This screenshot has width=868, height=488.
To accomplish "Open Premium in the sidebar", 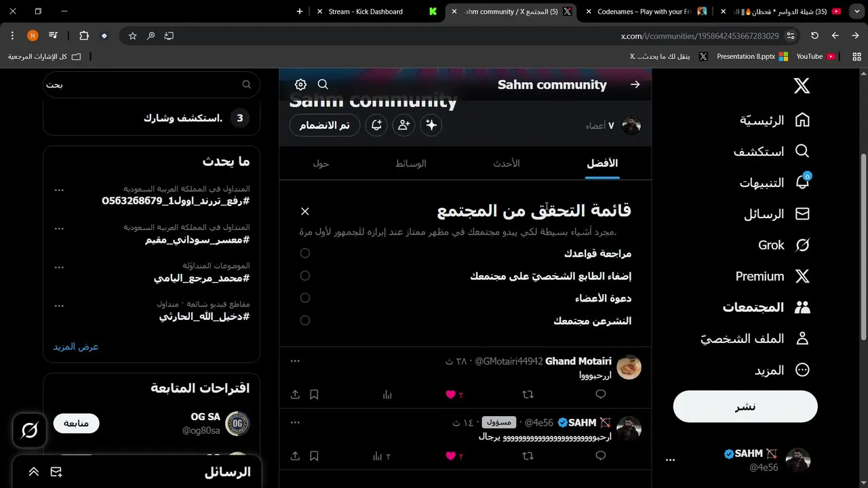I will click(772, 276).
